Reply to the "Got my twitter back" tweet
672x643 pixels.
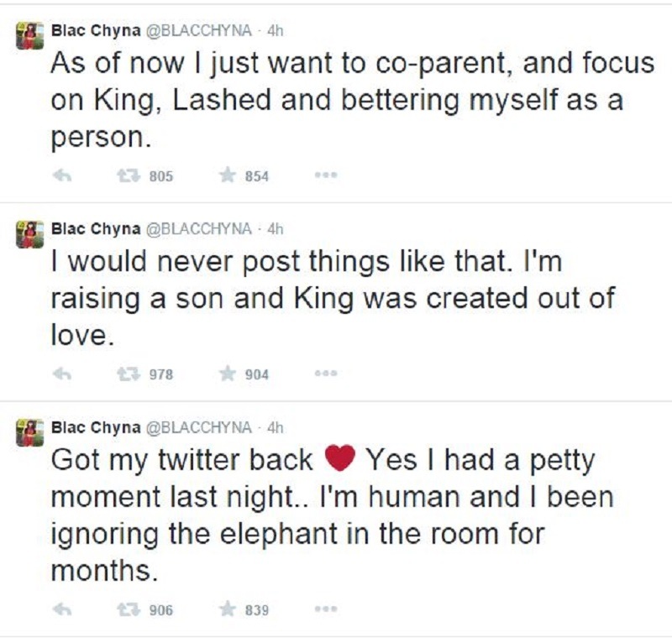point(61,609)
